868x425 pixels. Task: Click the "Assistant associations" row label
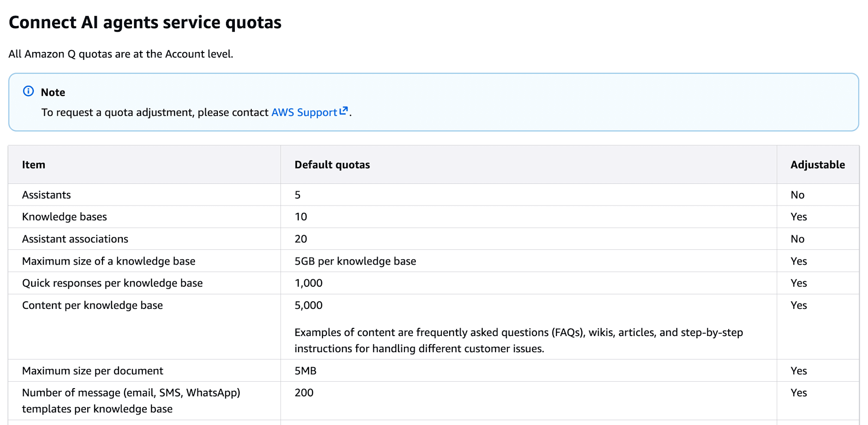(x=75, y=239)
